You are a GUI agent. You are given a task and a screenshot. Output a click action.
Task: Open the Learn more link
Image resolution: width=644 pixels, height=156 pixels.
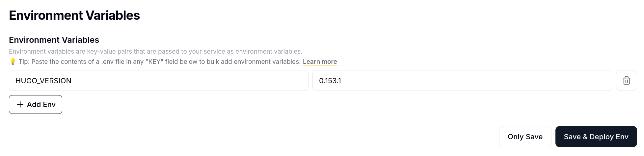pyautogui.click(x=320, y=62)
